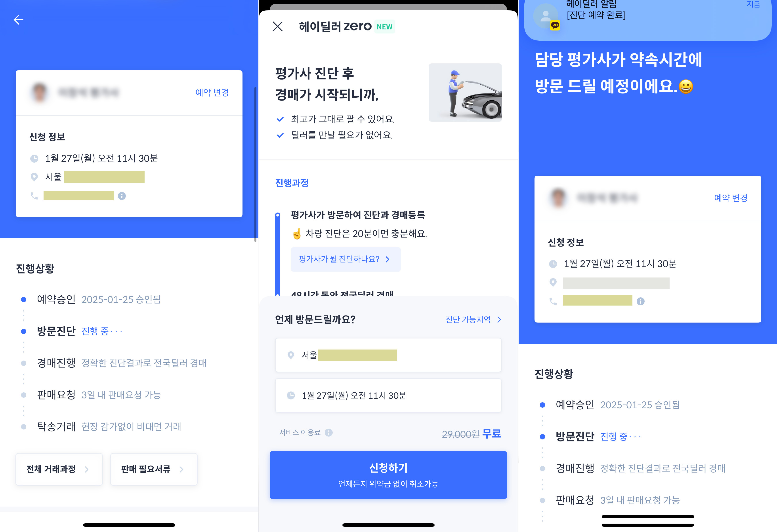The height and width of the screenshot is (532, 777).
Task: Tap the KakaoTalk notification avatar icon
Action: click(x=546, y=16)
